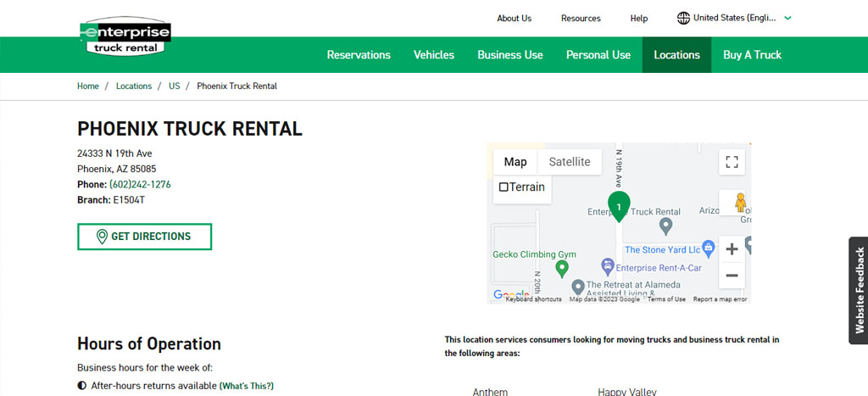Select the Locations menu item

(x=676, y=55)
